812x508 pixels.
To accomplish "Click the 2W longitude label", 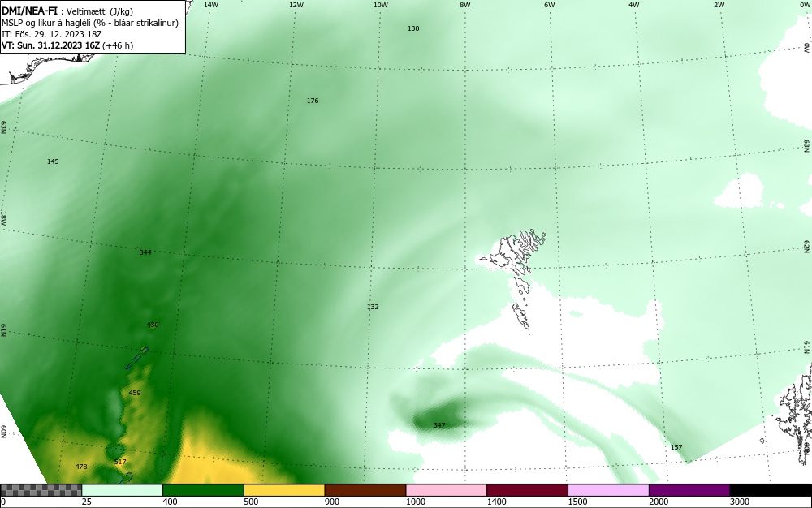I will (719, 5).
